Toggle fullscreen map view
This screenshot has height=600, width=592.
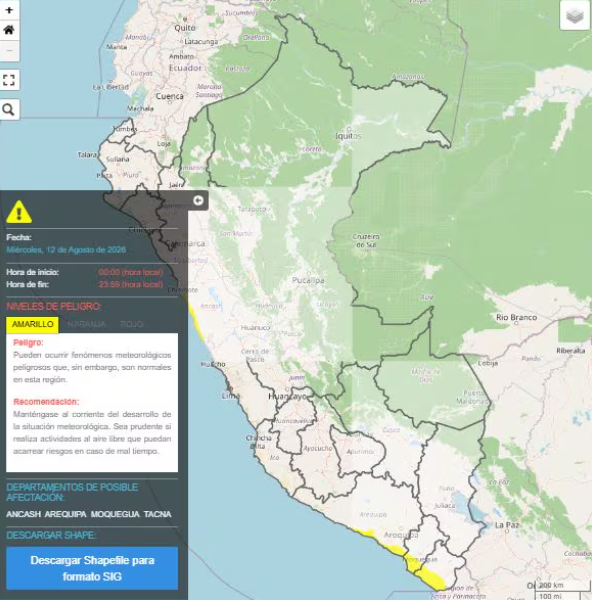[9, 80]
